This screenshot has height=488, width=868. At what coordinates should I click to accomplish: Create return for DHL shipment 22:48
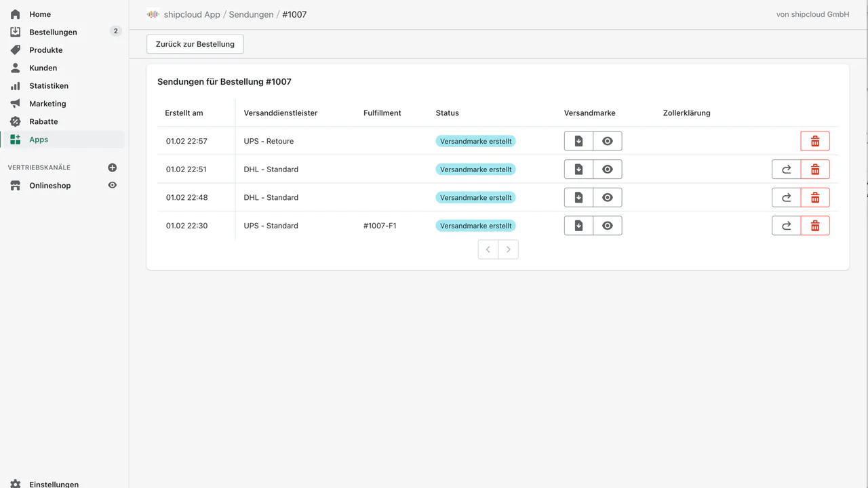coord(787,197)
